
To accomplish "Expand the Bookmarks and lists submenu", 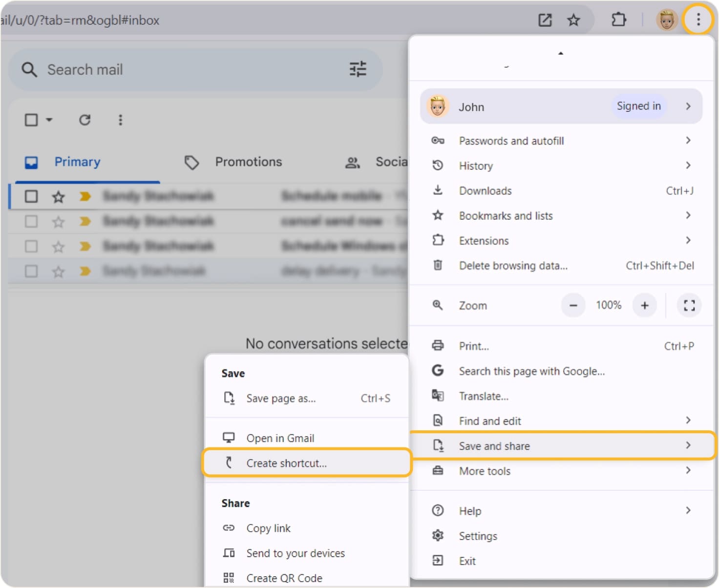I will [x=506, y=215].
